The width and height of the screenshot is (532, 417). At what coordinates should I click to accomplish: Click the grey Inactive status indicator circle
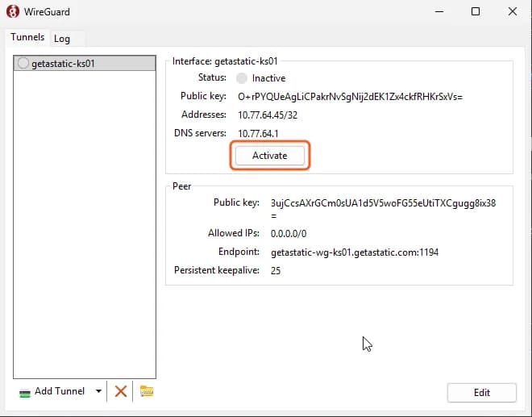point(242,78)
